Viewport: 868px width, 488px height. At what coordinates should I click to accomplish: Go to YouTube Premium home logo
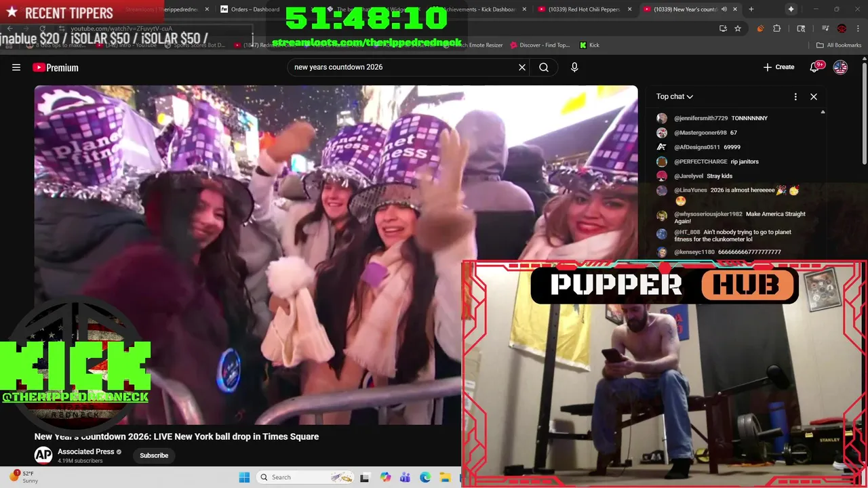point(56,67)
